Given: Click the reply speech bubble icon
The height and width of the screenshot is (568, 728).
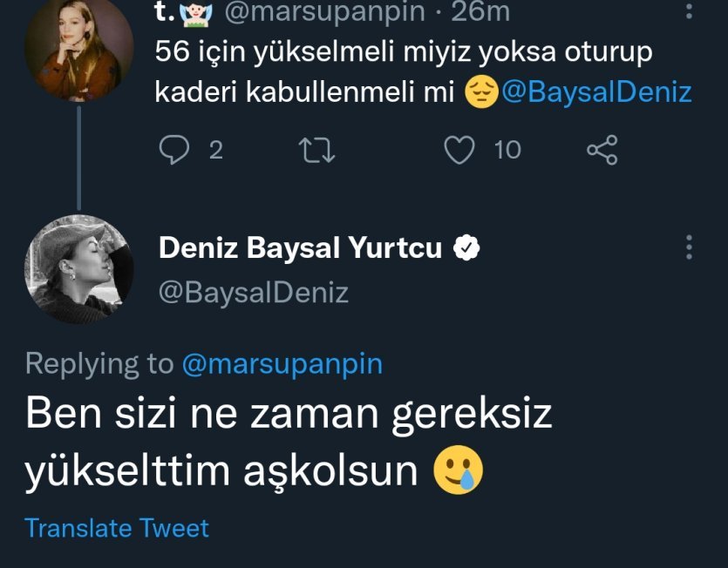Looking at the screenshot, I should click(175, 150).
